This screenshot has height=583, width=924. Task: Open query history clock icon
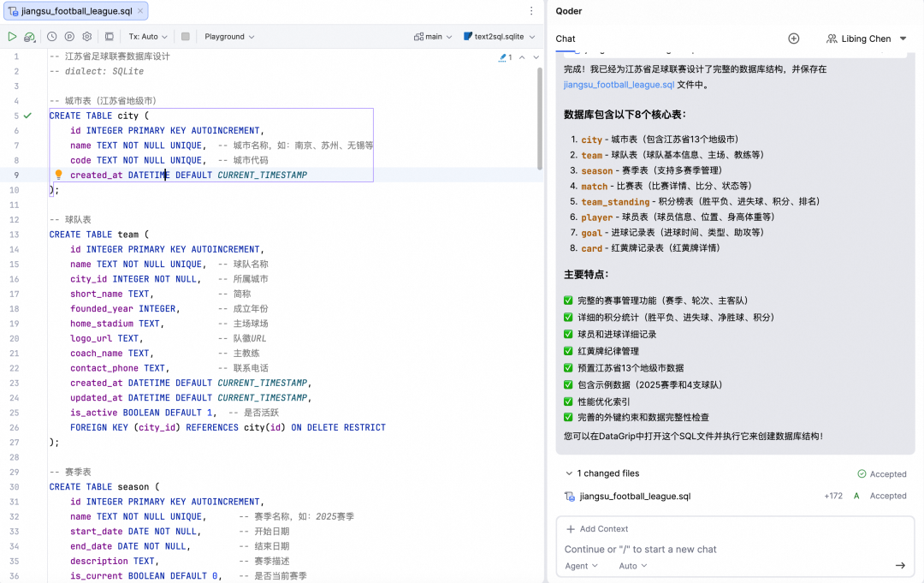point(52,37)
